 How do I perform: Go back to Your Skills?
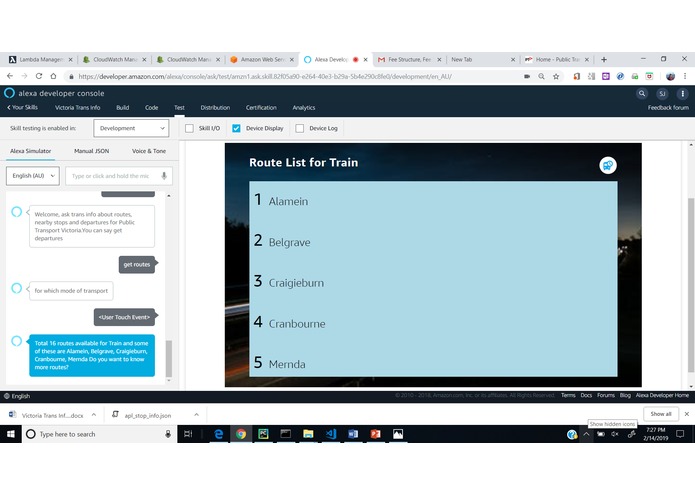(x=22, y=107)
